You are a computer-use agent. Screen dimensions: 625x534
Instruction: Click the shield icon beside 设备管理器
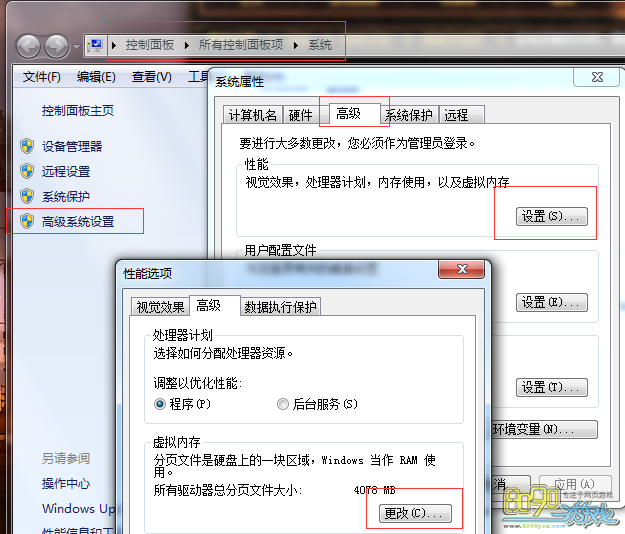(x=27, y=146)
